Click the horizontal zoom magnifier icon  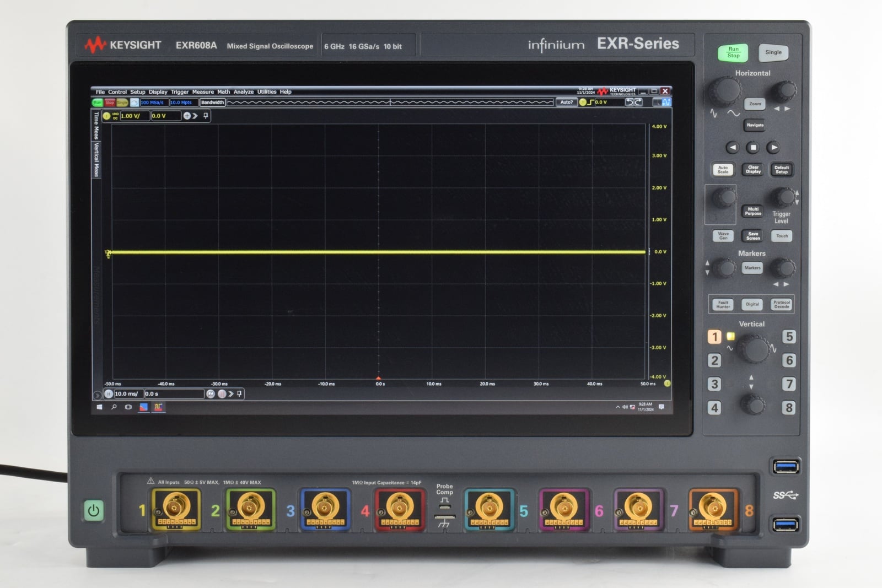pos(211,394)
